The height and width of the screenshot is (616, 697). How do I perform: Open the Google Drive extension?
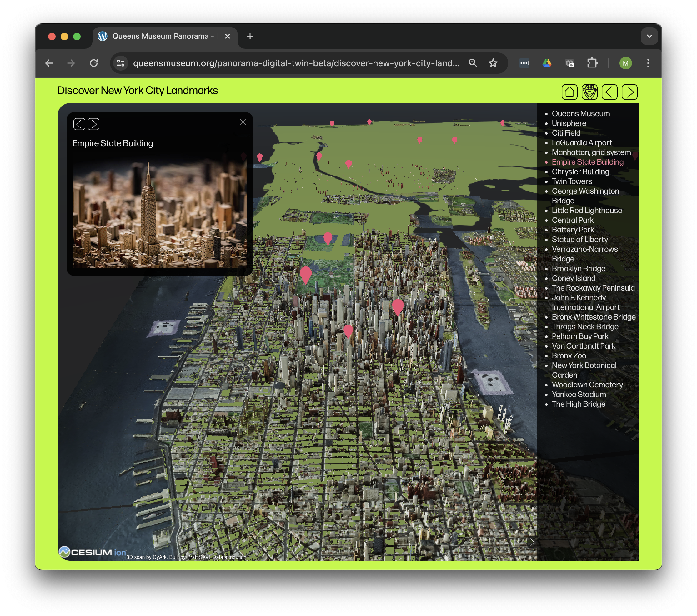(x=547, y=63)
